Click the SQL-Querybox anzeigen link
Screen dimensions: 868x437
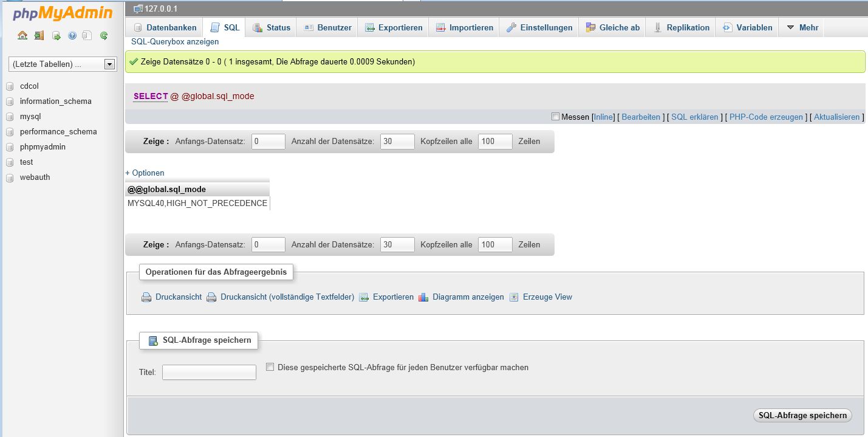175,42
